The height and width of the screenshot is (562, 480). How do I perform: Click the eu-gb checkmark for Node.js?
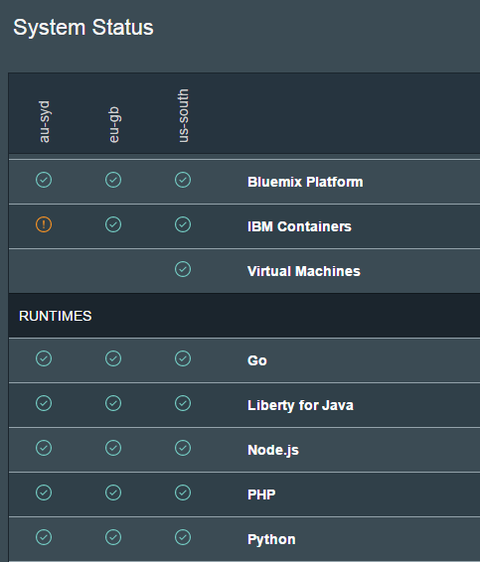[113, 448]
